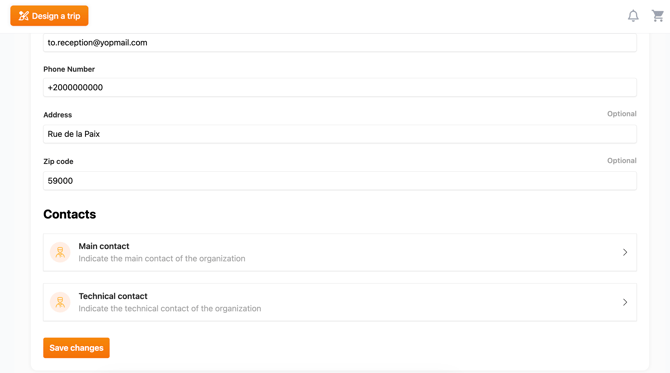Viewport: 670px width, 373px height.
Task: Click 'Indicate the main contact' description text
Action: [162, 258]
